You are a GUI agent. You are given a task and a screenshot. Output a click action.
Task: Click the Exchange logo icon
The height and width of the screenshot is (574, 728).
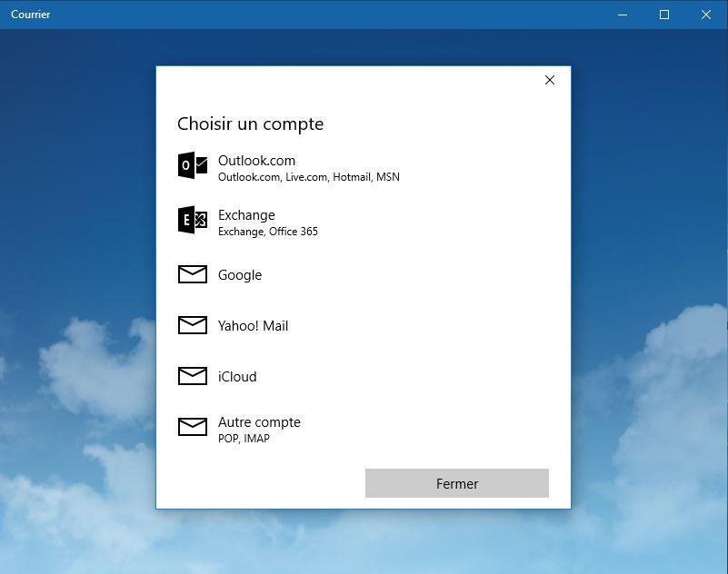click(x=193, y=220)
